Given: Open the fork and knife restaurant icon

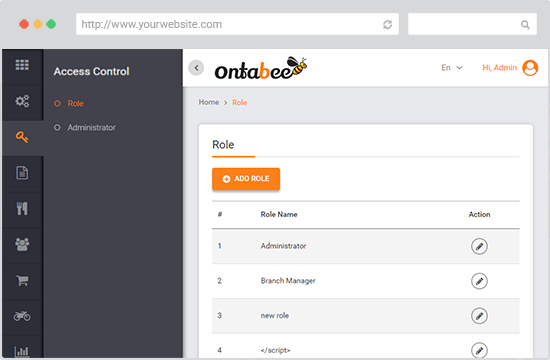Looking at the screenshot, I should [x=22, y=208].
